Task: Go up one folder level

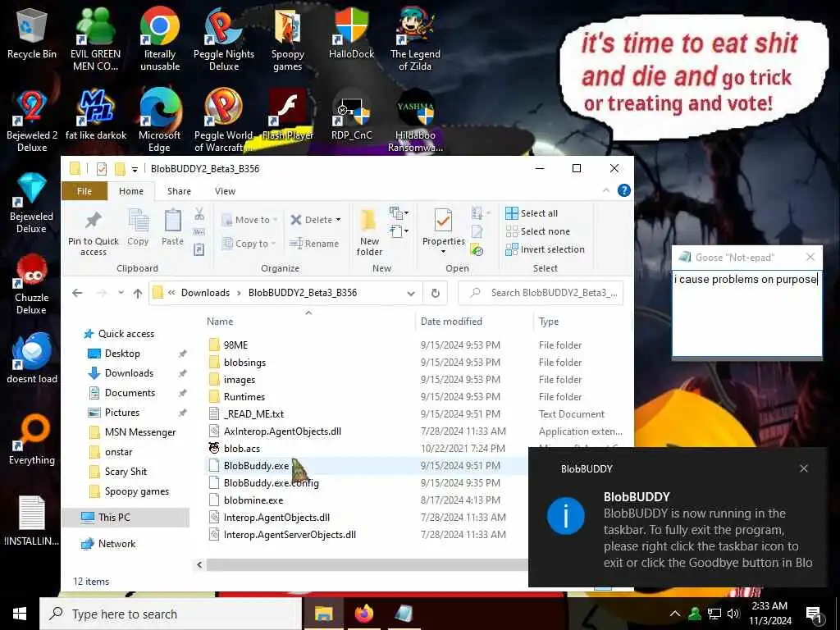Action: (x=138, y=293)
